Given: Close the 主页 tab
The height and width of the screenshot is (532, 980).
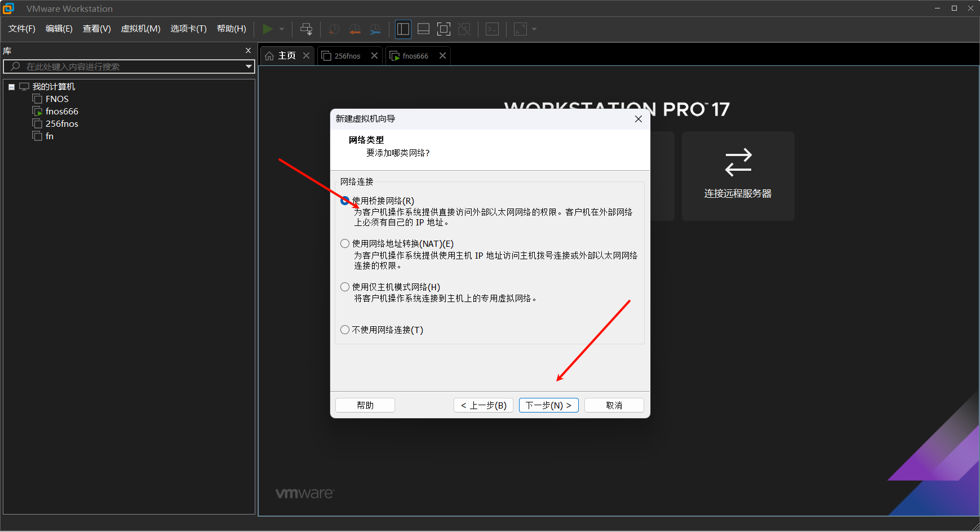Looking at the screenshot, I should [306, 55].
